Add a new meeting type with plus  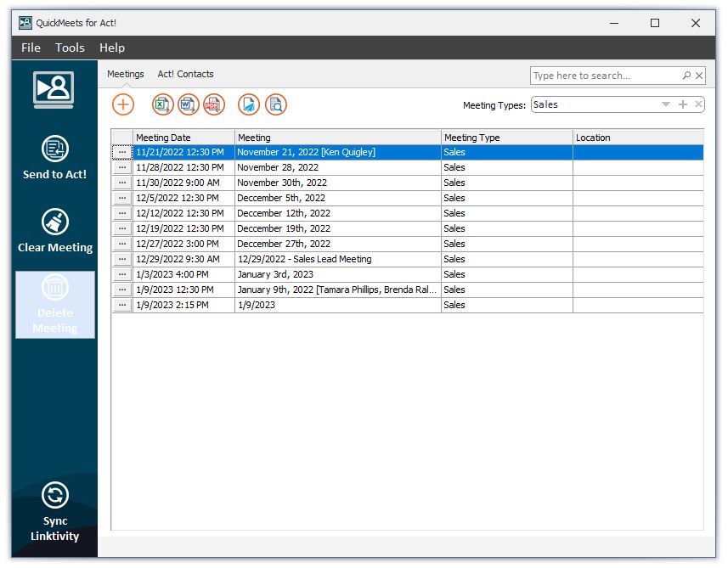[682, 104]
